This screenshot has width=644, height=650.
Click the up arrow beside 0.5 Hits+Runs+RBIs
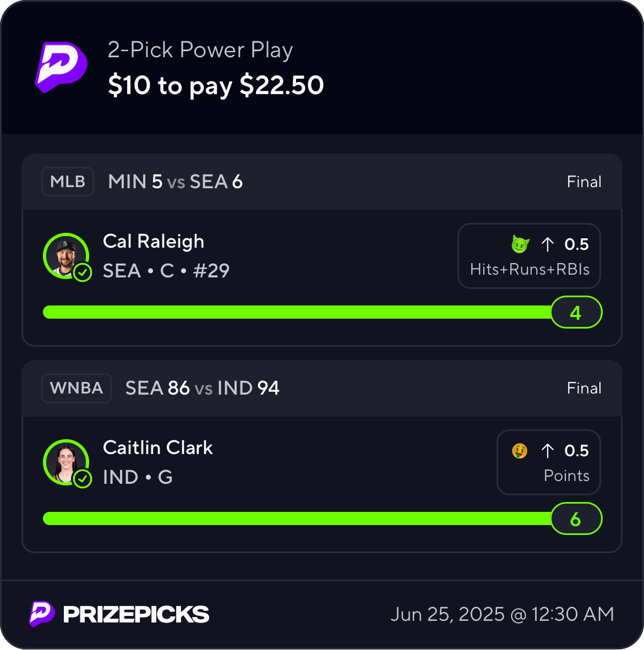click(x=547, y=244)
